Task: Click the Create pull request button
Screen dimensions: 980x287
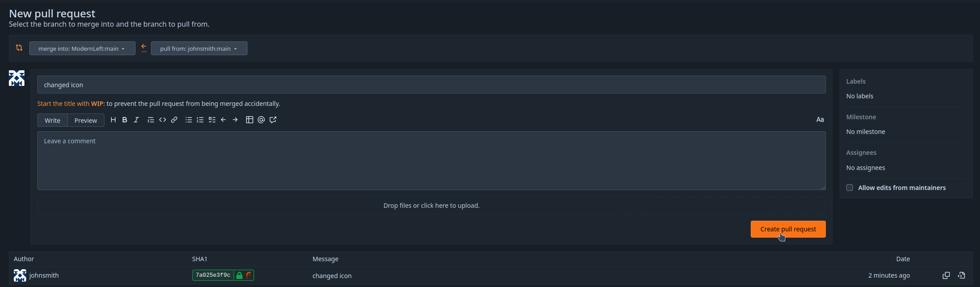Action: click(788, 229)
